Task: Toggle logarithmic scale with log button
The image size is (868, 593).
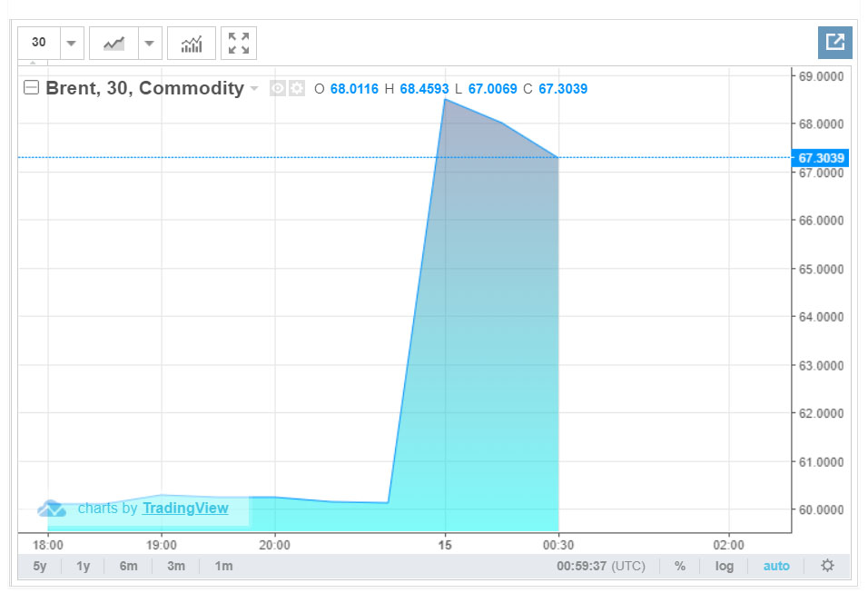Action: [x=724, y=566]
